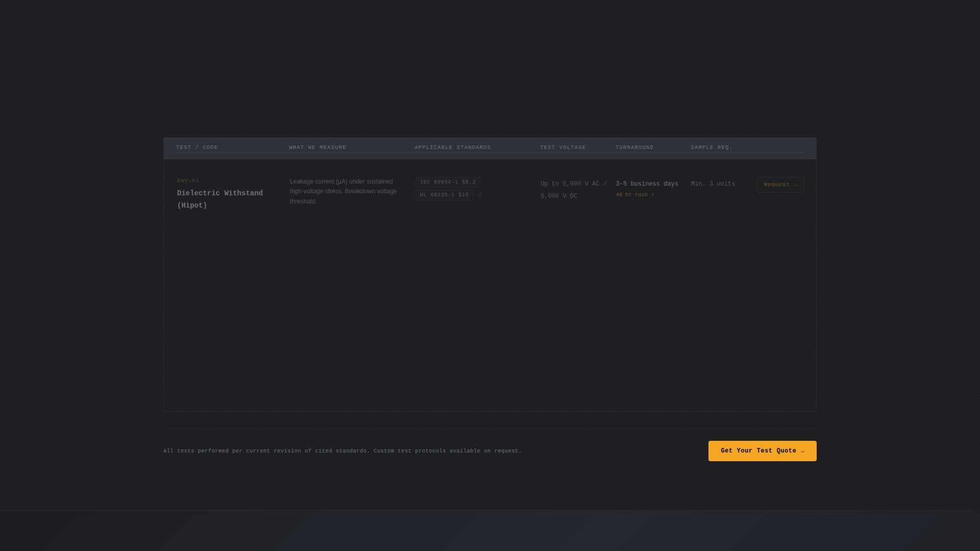Click the checkmark beside 48 hr rush
Screen dimensions: 980x551
click(x=653, y=194)
